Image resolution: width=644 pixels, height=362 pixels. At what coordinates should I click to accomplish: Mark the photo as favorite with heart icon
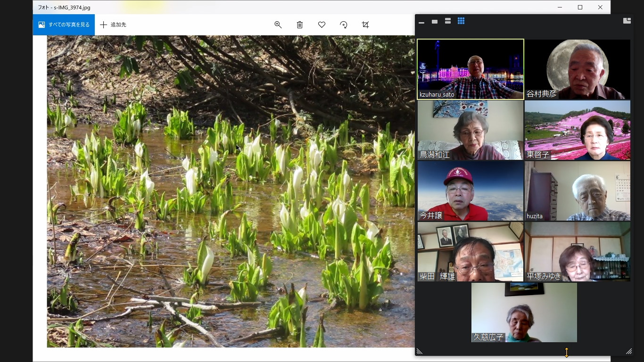pyautogui.click(x=322, y=25)
